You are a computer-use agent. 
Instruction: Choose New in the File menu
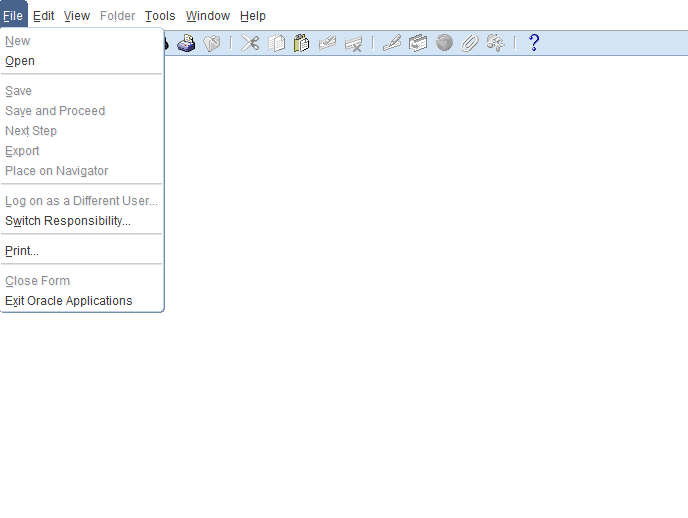[x=82, y=41]
